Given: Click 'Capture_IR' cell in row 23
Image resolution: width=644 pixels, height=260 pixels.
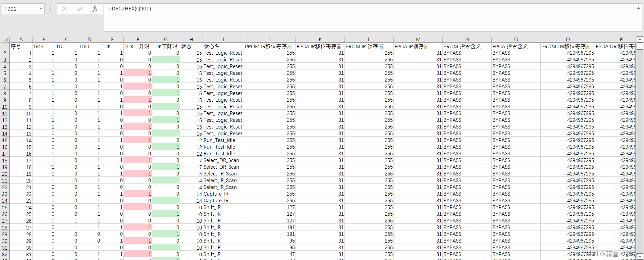Looking at the screenshot, I should (223, 194).
